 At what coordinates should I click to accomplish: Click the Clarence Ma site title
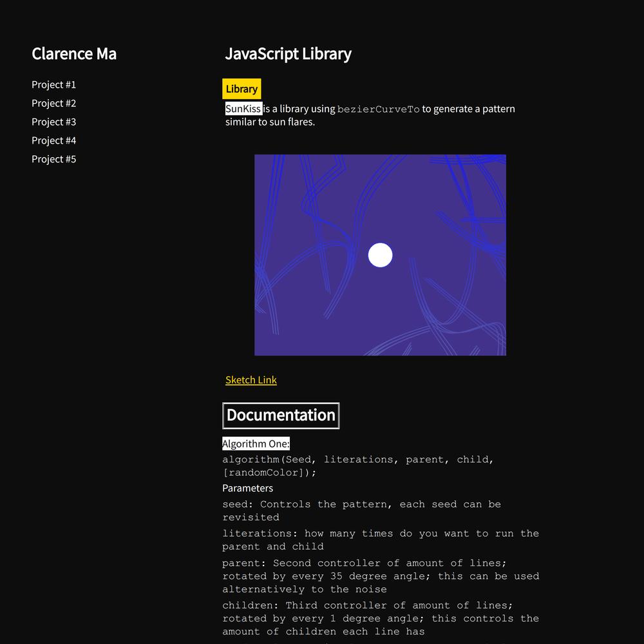click(74, 54)
